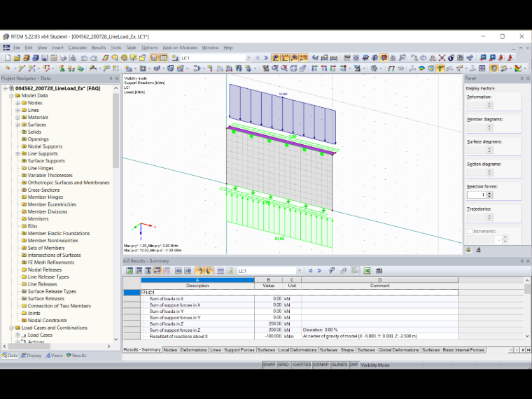Open the Add-on Modules menu
This screenshot has height=399, width=532.
(x=180, y=48)
